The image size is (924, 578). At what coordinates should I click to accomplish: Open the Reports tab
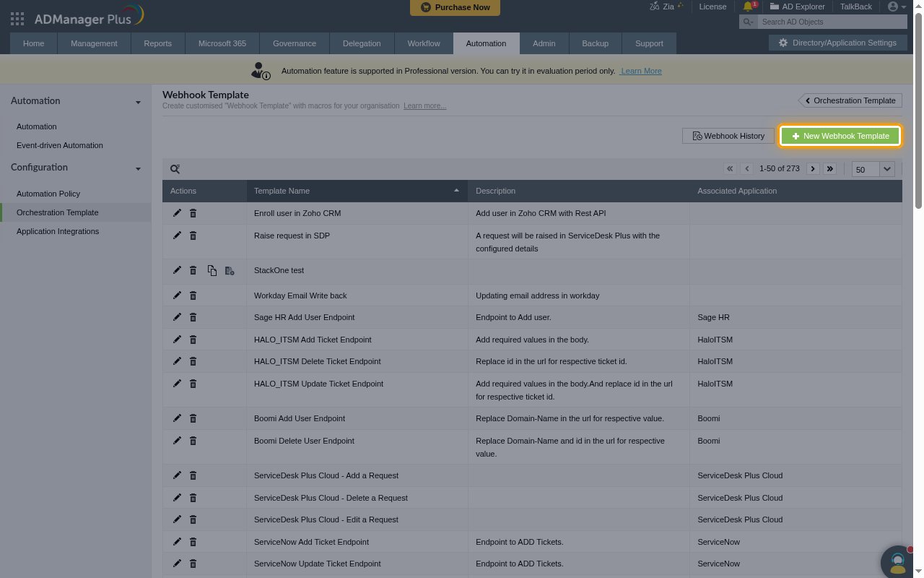(157, 43)
